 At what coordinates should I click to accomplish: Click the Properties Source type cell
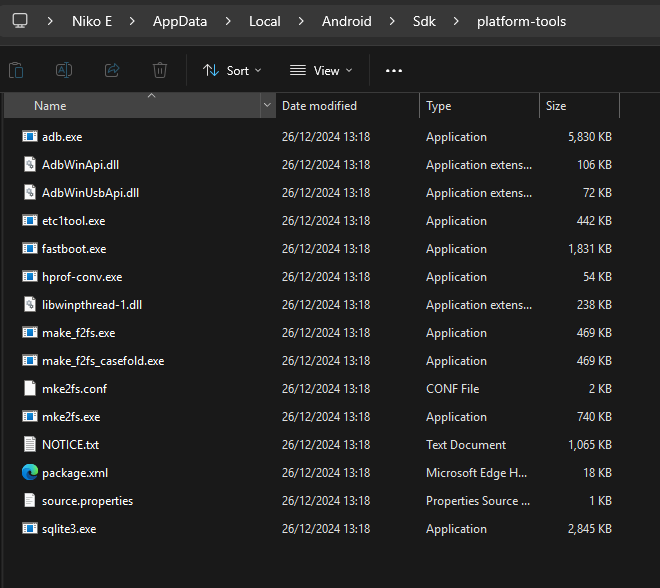tap(478, 501)
